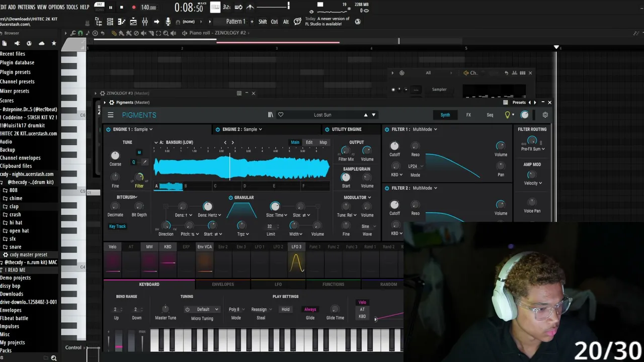This screenshot has height=362, width=644.
Task: Toggle the Granular power button
Action: (230, 198)
